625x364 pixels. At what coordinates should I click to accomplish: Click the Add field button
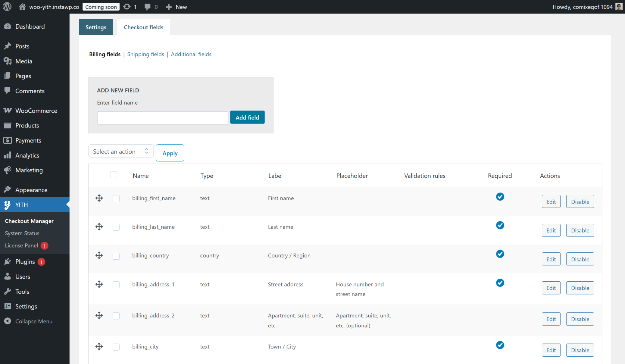pos(247,117)
